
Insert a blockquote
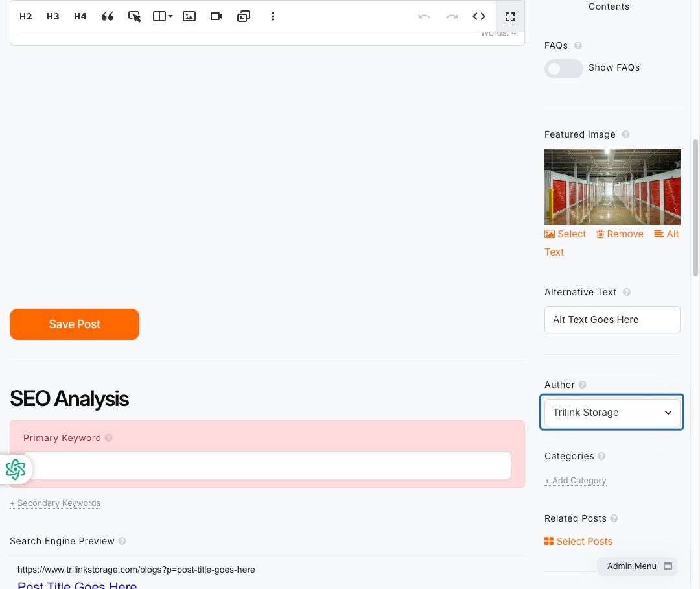click(107, 16)
